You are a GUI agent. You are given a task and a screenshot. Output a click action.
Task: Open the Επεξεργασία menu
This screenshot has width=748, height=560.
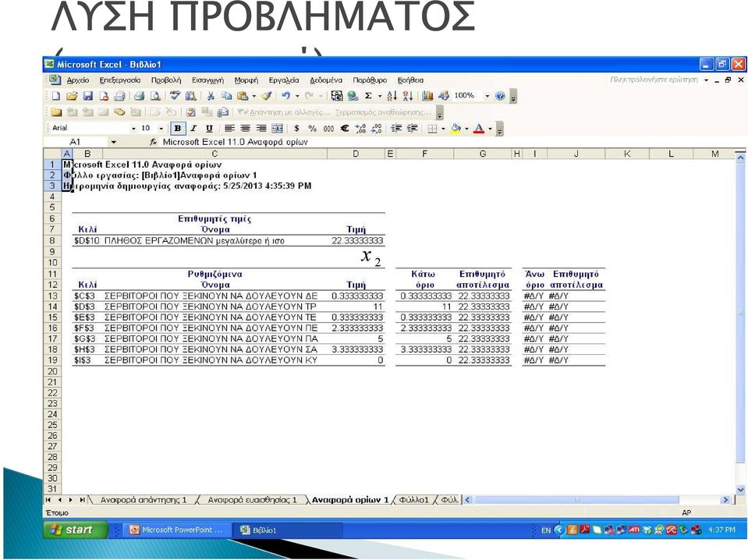point(120,80)
